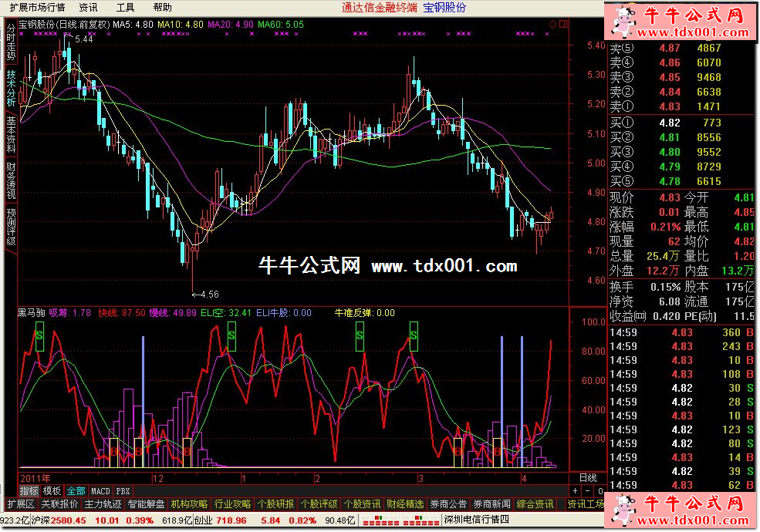Open the 财务透视 side tab
The width and height of the screenshot is (760, 532).
pyautogui.click(x=11, y=180)
